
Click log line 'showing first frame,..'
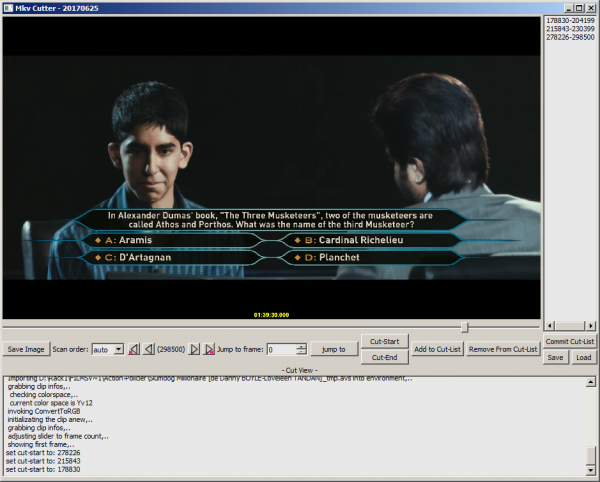coord(41,445)
